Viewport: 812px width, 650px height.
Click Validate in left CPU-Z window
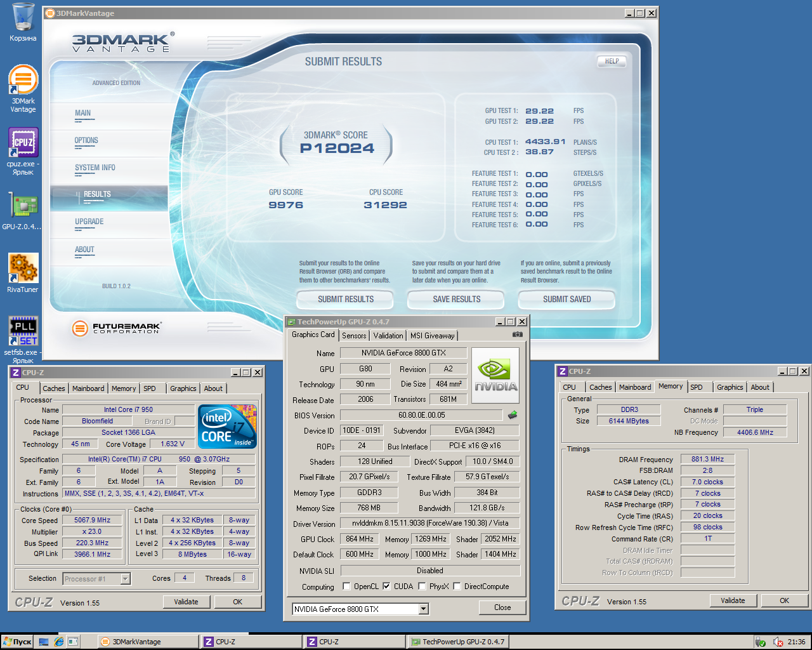coord(187,602)
